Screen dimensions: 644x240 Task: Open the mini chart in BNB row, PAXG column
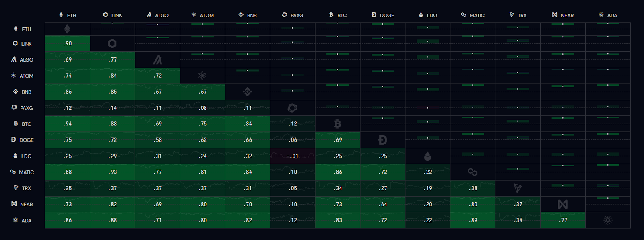293,92
